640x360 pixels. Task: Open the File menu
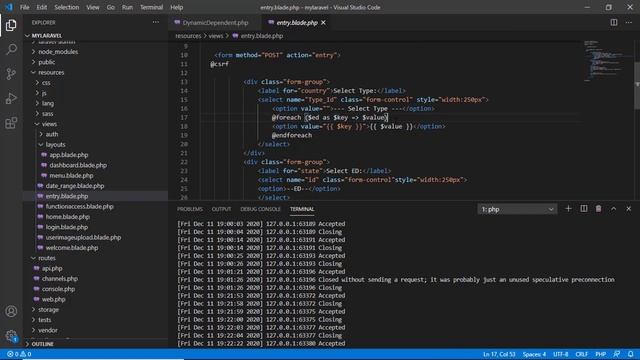[x=24, y=7]
